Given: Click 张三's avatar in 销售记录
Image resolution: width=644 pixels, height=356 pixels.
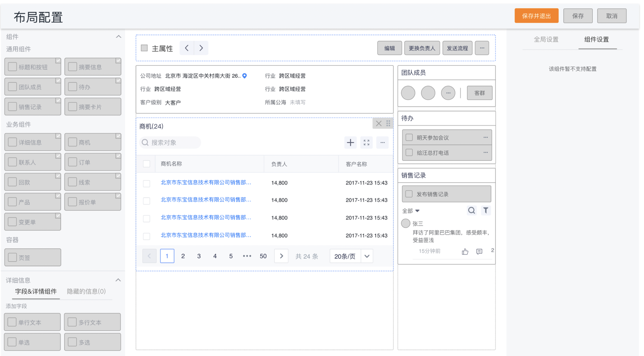Looking at the screenshot, I should pyautogui.click(x=406, y=223).
